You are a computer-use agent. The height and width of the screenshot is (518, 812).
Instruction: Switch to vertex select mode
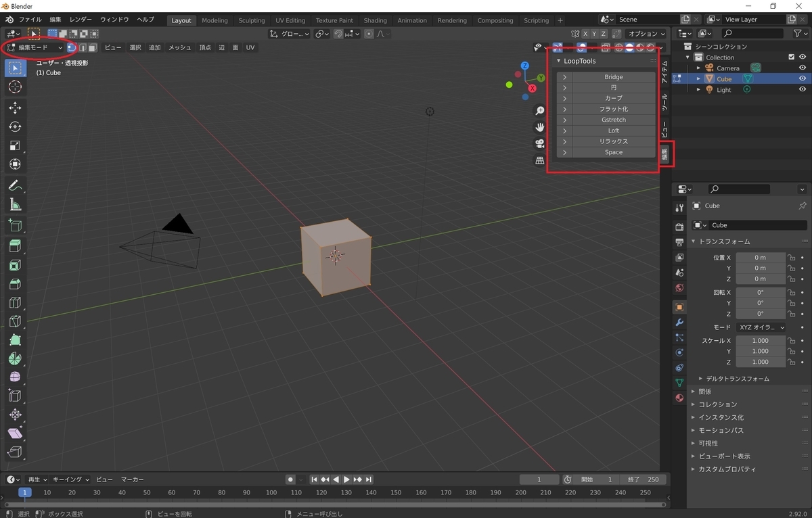pyautogui.click(x=72, y=47)
